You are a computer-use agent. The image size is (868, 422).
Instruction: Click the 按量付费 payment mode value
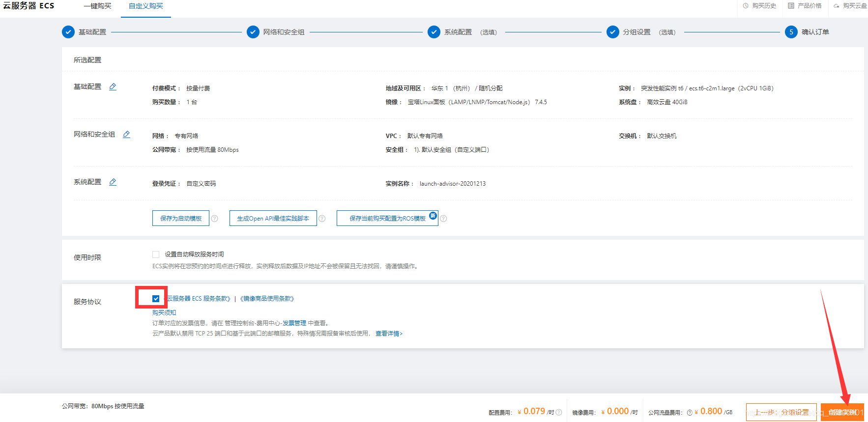point(198,88)
